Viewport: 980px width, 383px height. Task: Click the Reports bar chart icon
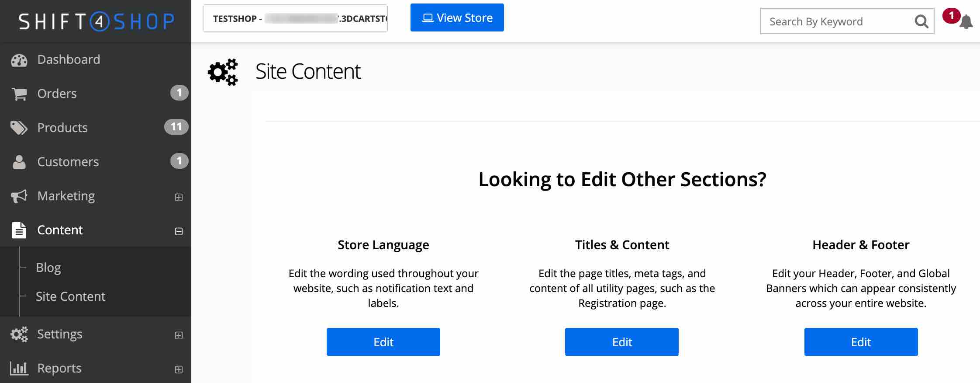coord(19,368)
